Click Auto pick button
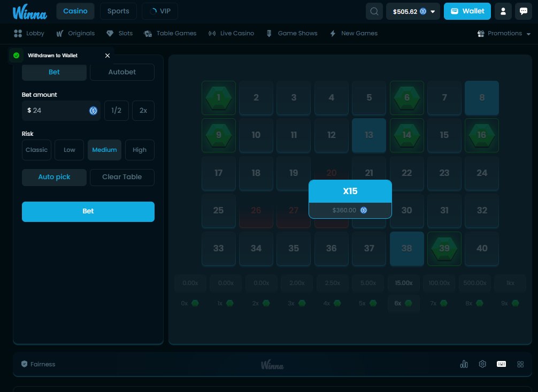Screen dimensions: 538x392 pos(54,177)
